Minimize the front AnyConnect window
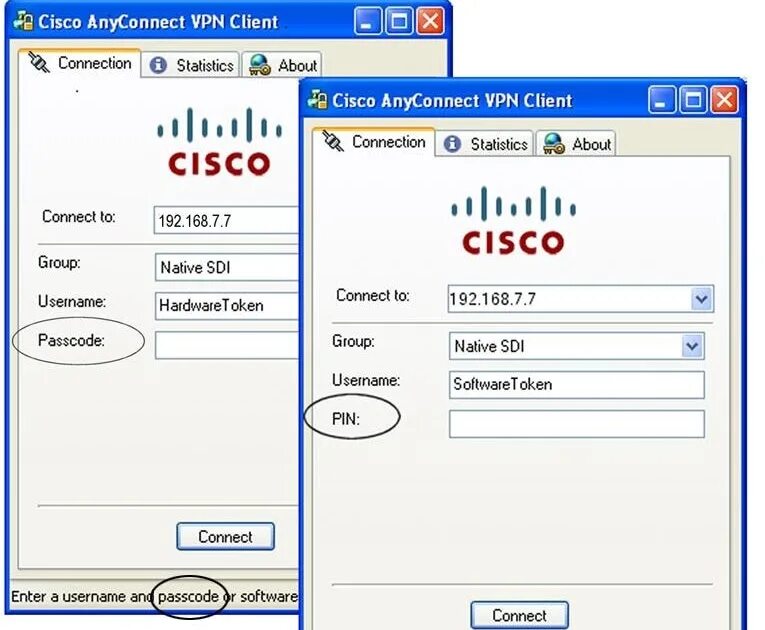Image resolution: width=765 pixels, height=630 pixels. pos(662,100)
